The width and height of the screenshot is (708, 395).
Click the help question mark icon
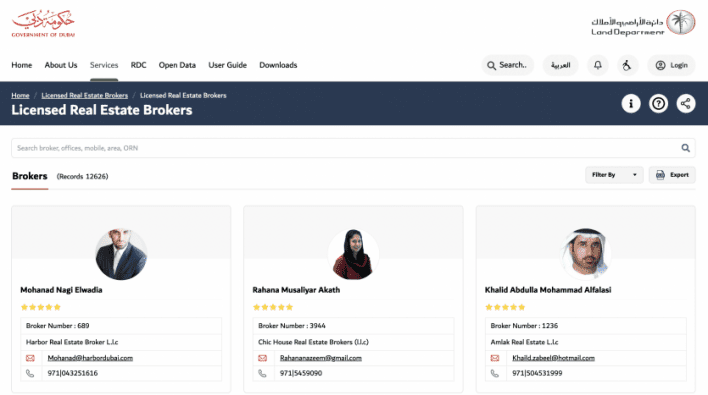point(658,103)
